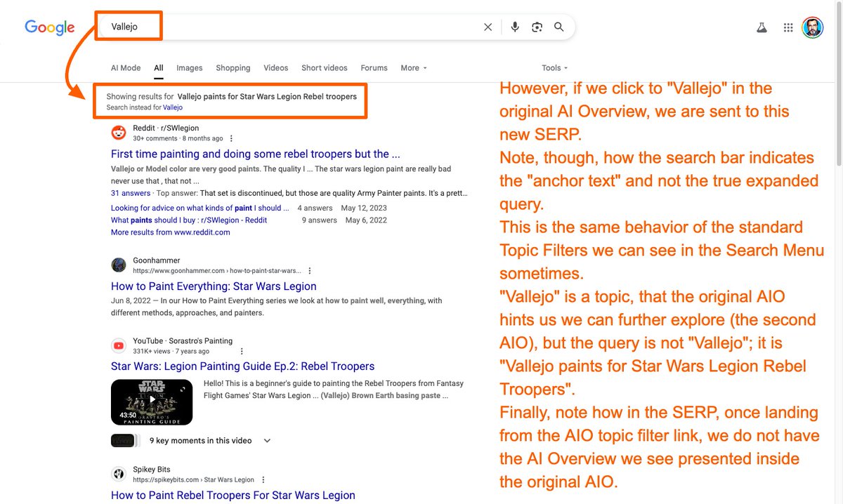Click 'Vallejo paints for Star Wars Legion Rebel troopers' text
The image size is (843, 504).
coord(267,96)
